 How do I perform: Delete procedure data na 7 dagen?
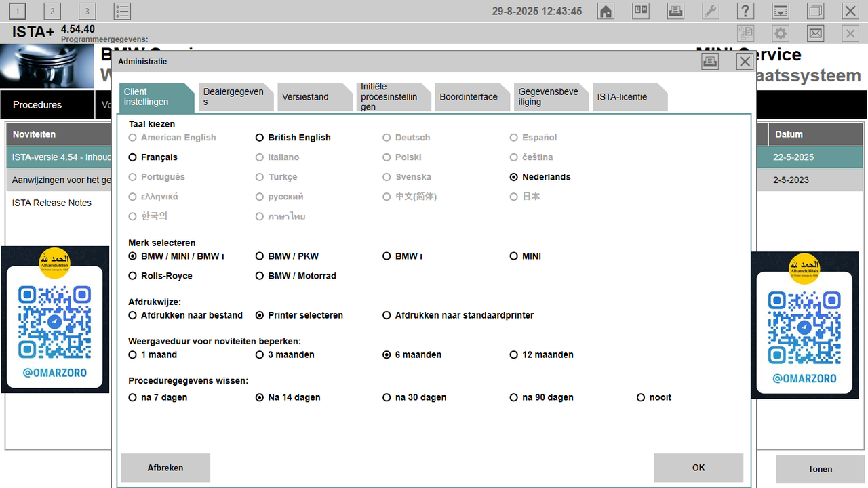coord(157,397)
